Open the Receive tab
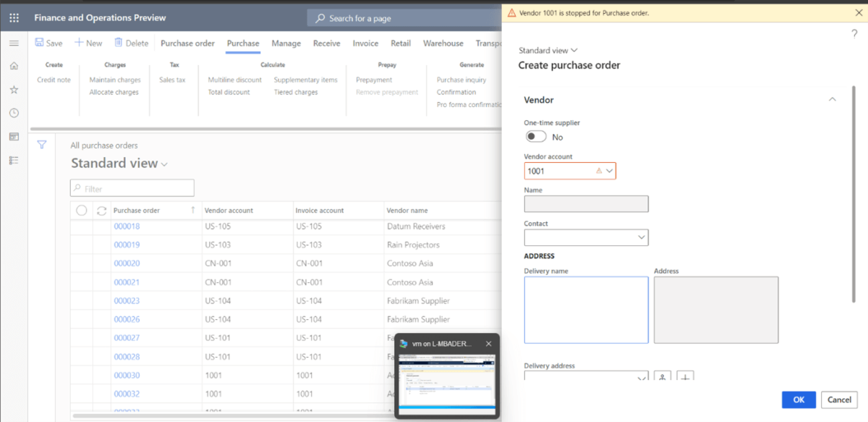 coord(327,43)
